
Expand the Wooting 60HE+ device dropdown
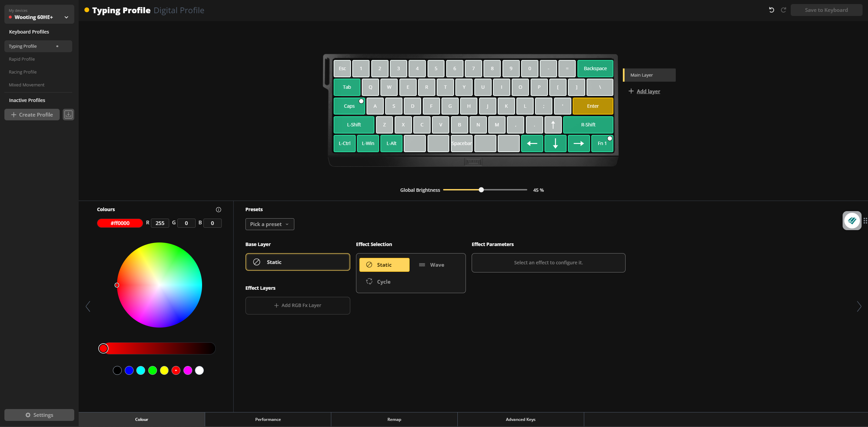pos(39,14)
